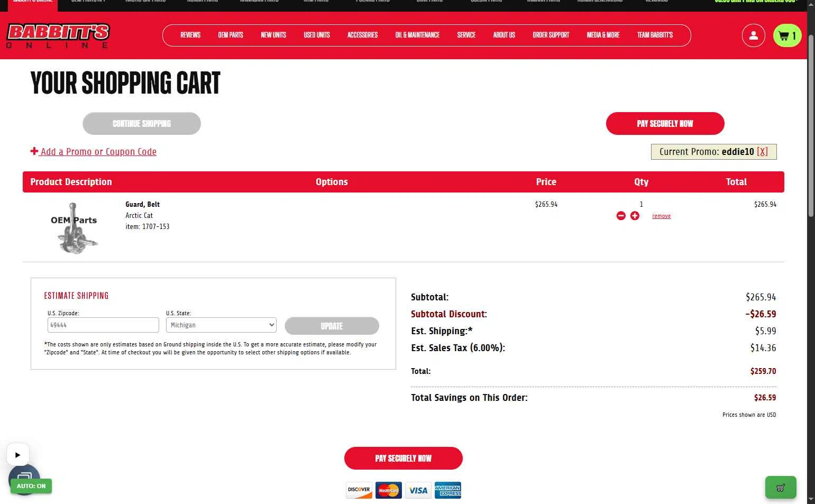815x504 pixels.
Task: Click the Product Description column header
Action: tap(71, 182)
